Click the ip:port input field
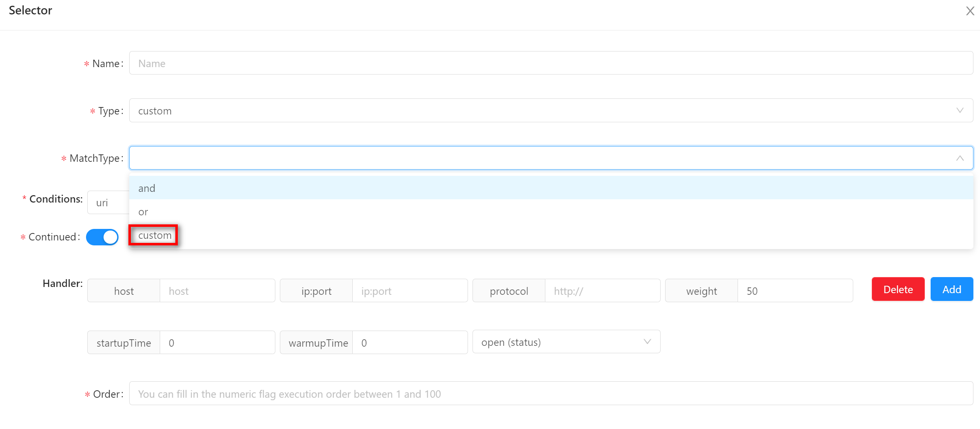This screenshot has height=429, width=980. click(410, 290)
